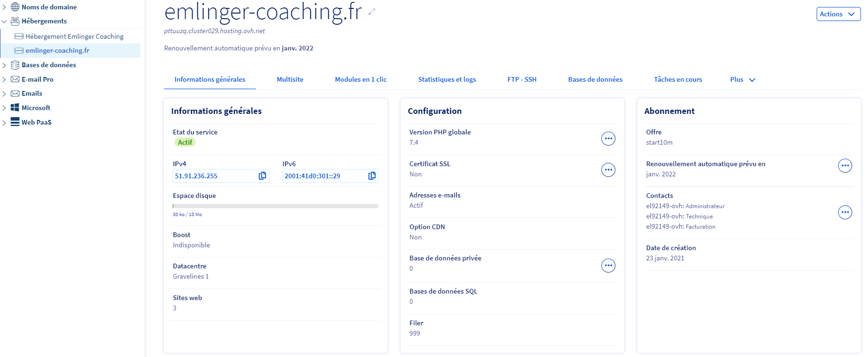Copy the IPv6 address to clipboard
868x357 pixels.
point(372,176)
